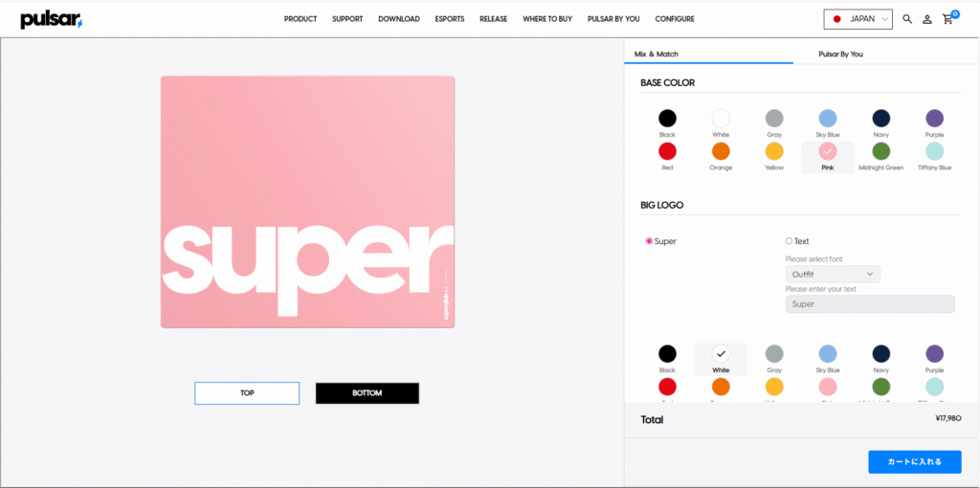The image size is (980, 488).
Task: Open the shopping cart icon
Action: tap(948, 19)
